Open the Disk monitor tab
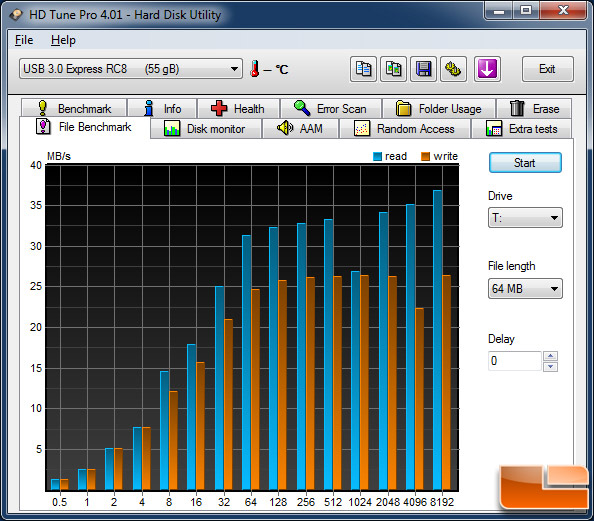Screen dimensions: 594x521 coord(206,129)
